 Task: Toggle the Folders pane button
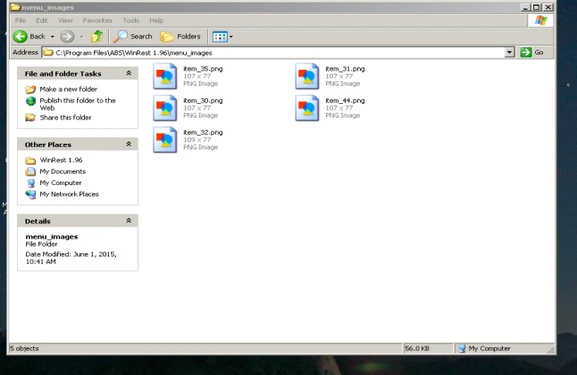pyautogui.click(x=181, y=36)
